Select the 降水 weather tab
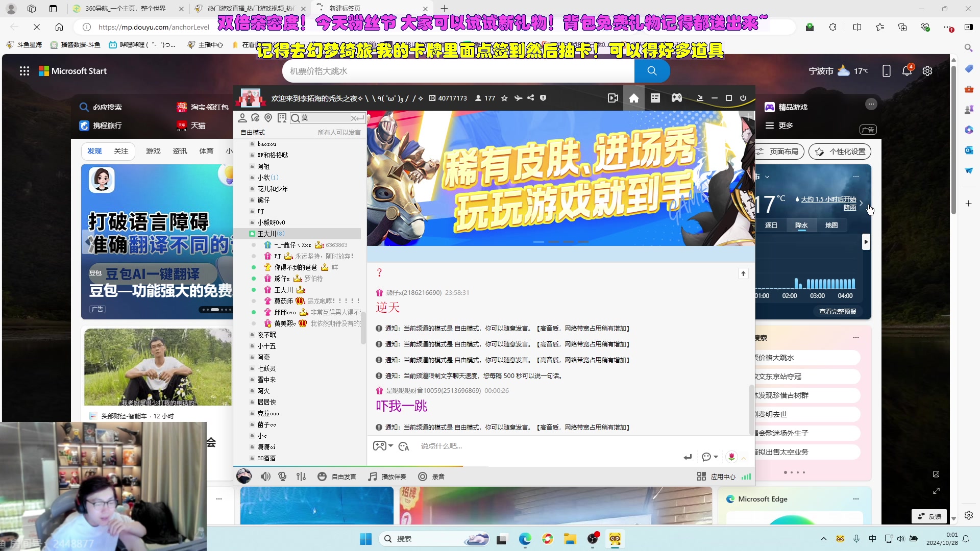980x551 pixels. (x=801, y=225)
